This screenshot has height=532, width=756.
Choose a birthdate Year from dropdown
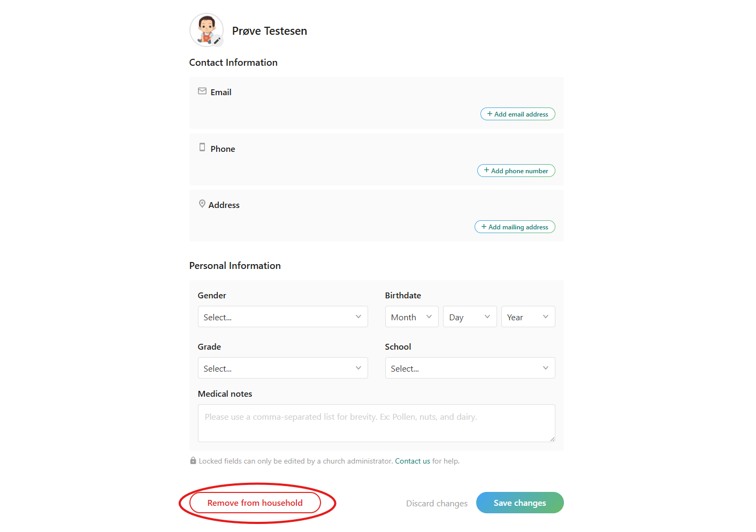pyautogui.click(x=528, y=317)
